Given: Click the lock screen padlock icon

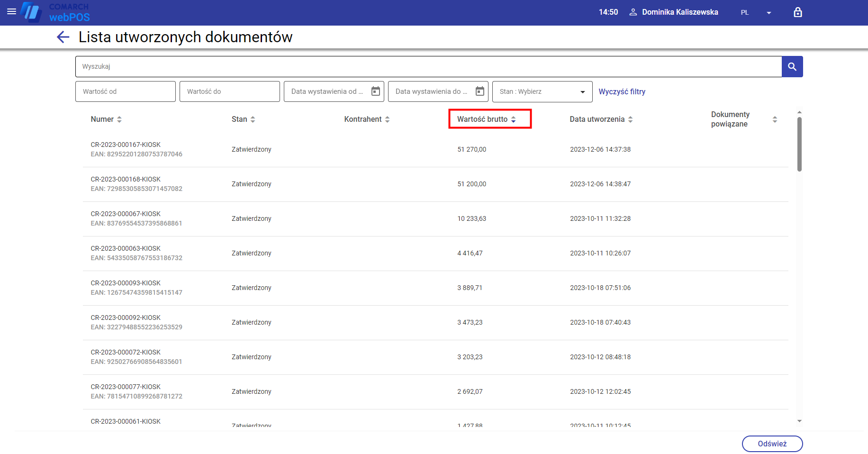Looking at the screenshot, I should click(x=798, y=12).
